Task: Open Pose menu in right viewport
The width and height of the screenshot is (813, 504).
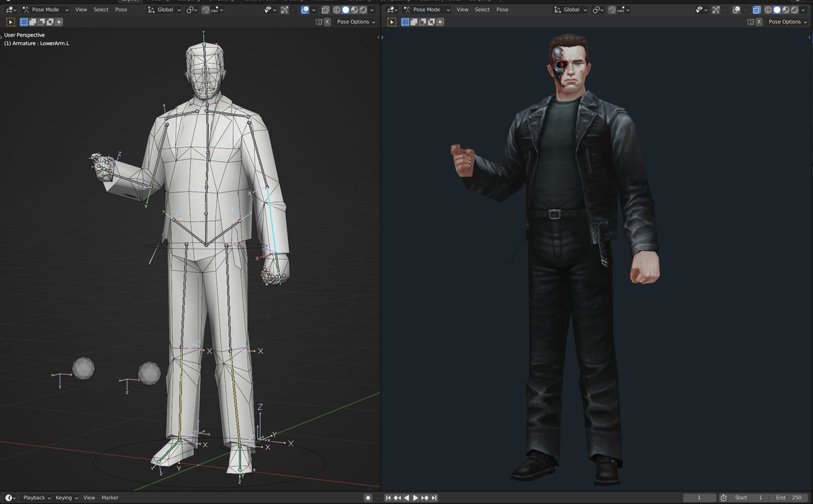Action: (503, 9)
